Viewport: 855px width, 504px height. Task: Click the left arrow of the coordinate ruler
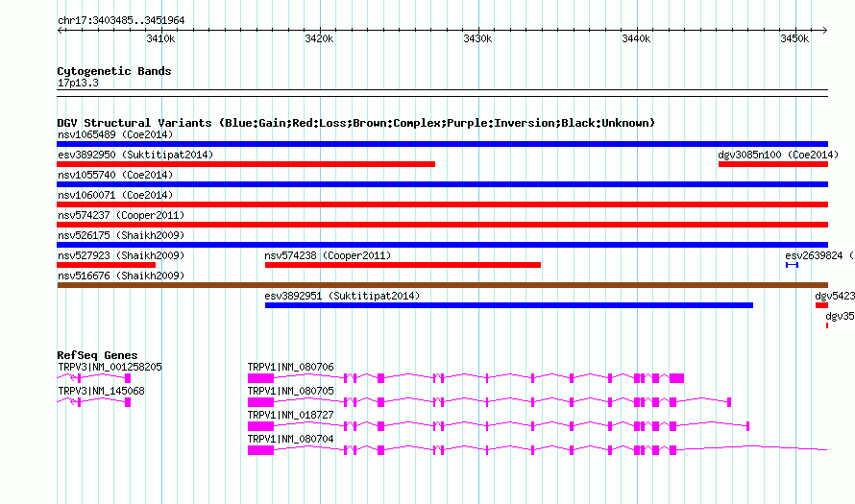[60, 31]
